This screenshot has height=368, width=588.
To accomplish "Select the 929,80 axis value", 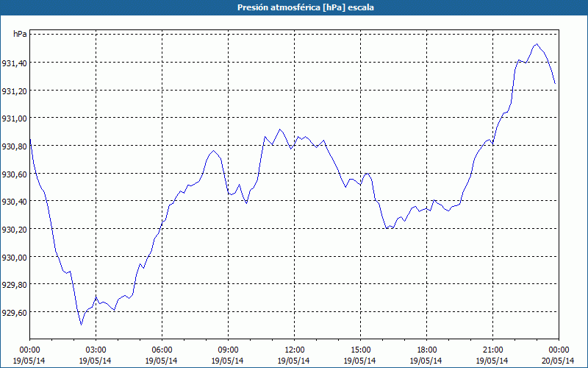I will pos(14,286).
